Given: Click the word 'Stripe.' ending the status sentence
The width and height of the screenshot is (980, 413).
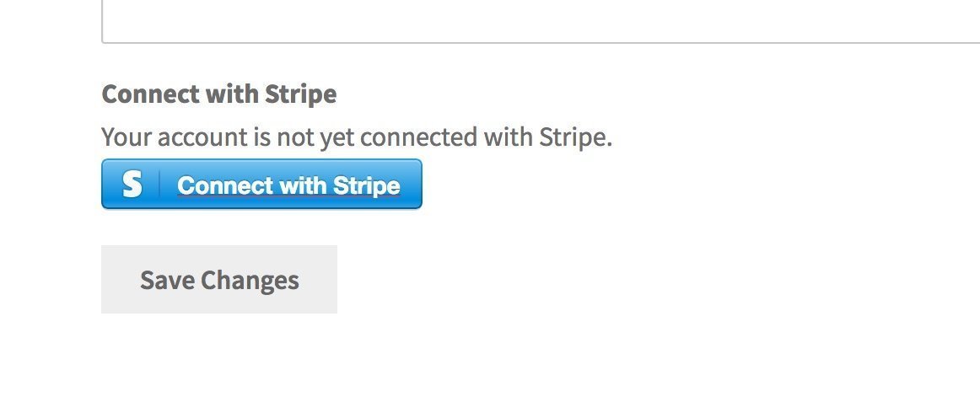Looking at the screenshot, I should [x=575, y=137].
